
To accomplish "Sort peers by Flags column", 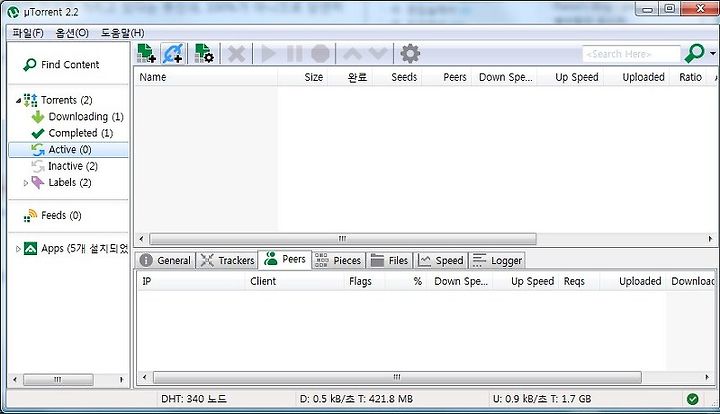I will [x=366, y=281].
